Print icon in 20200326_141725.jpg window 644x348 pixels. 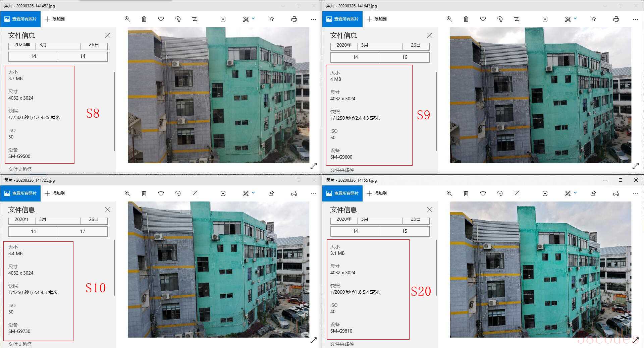[x=294, y=193]
